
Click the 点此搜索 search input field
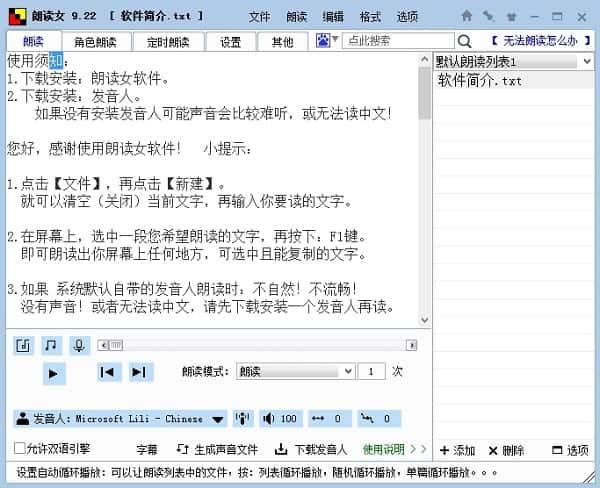(x=397, y=41)
